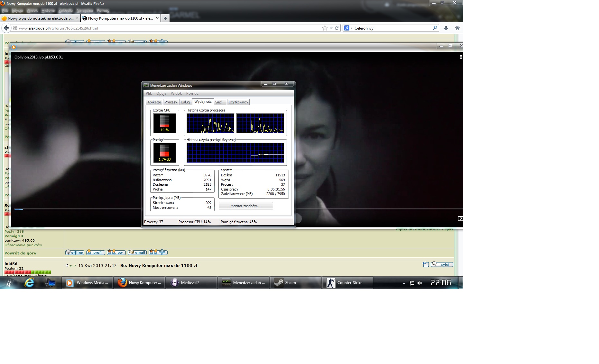Open Steam from the taskbar
599x364 pixels.
pos(296,283)
